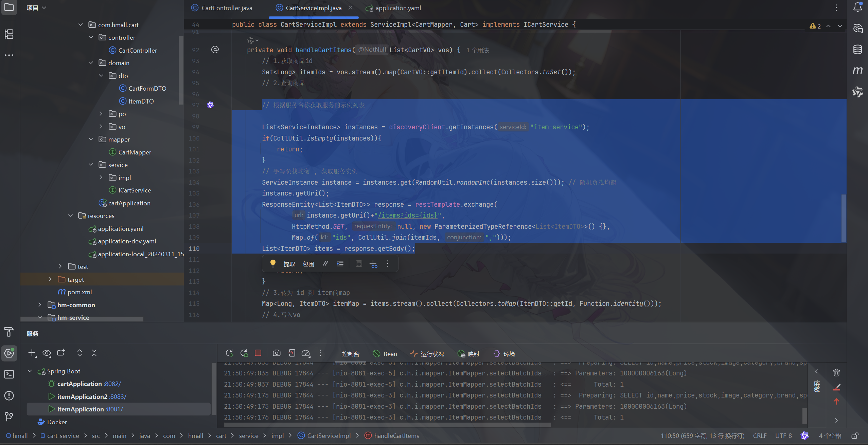The width and height of the screenshot is (868, 445).
Task: Open the Terminal from the left sidebar
Action: tap(9, 374)
